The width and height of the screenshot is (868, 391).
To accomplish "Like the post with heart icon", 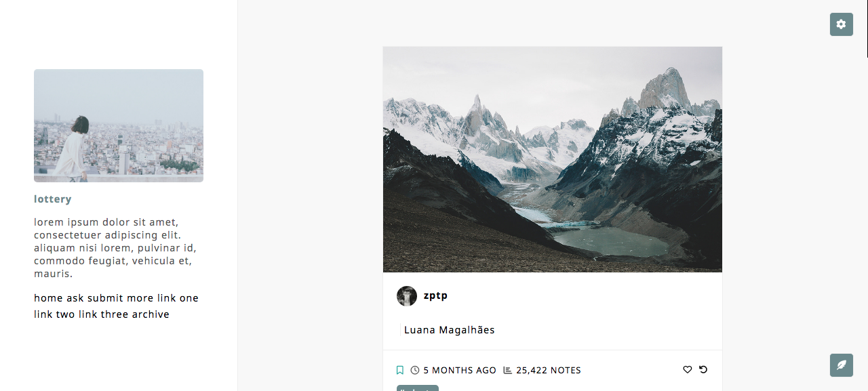I will [687, 369].
